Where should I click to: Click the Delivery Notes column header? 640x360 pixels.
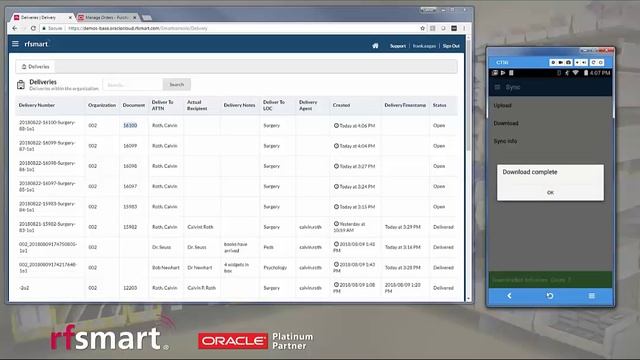point(239,105)
